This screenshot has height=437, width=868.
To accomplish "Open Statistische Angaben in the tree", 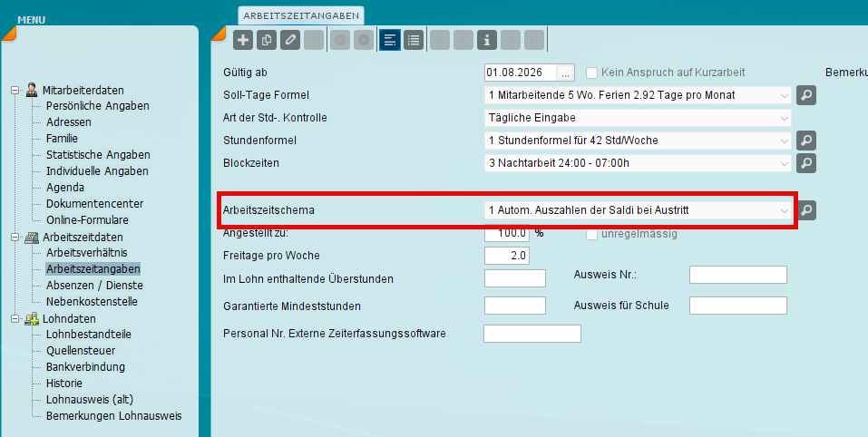I will click(x=98, y=155).
